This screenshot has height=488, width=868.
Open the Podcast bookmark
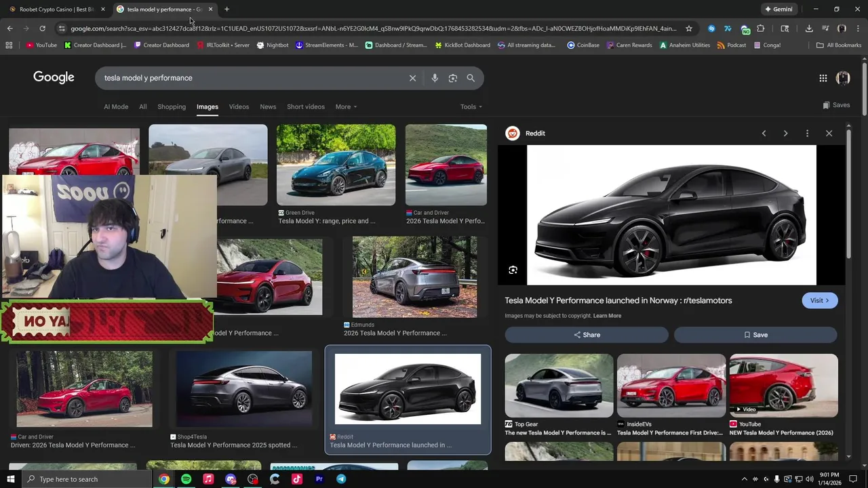click(731, 45)
